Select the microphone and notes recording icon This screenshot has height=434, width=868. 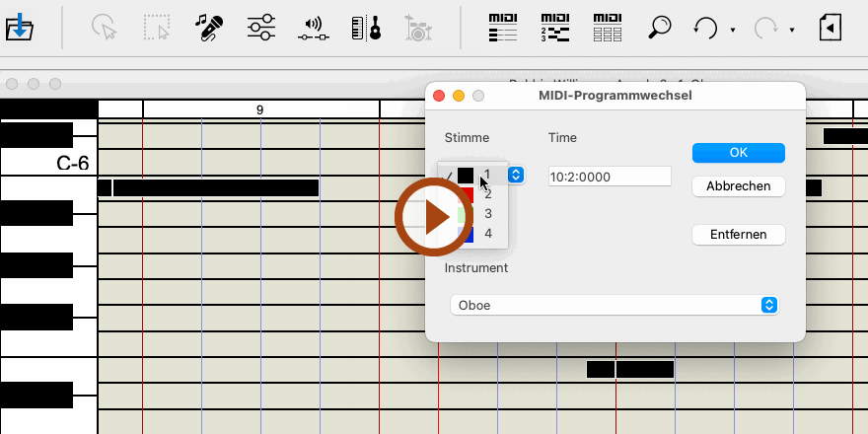pos(207,28)
